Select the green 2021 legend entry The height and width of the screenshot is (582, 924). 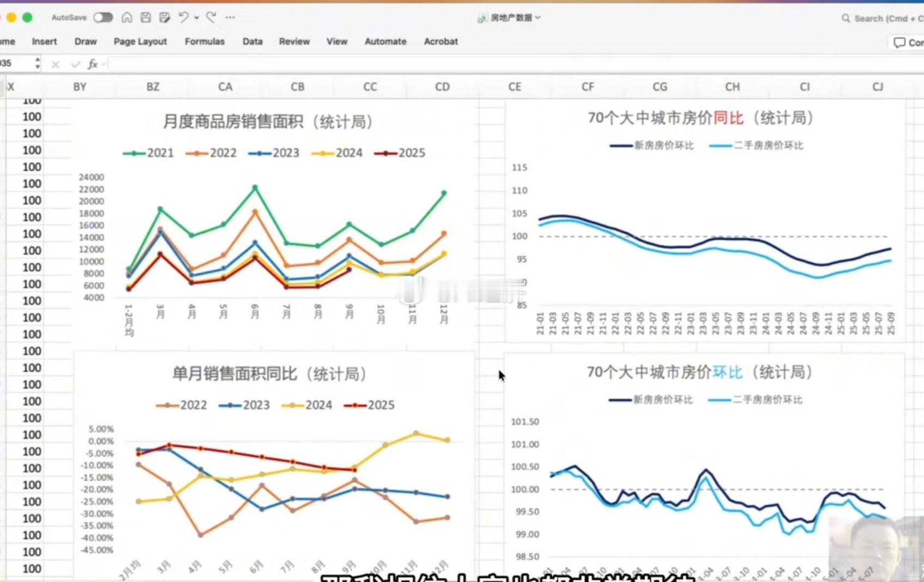148,153
